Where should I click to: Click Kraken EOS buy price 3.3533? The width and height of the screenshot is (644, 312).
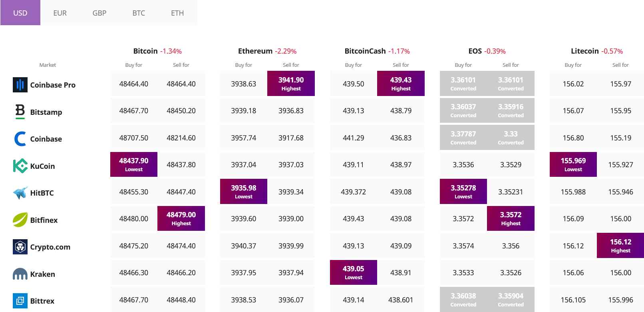463,272
